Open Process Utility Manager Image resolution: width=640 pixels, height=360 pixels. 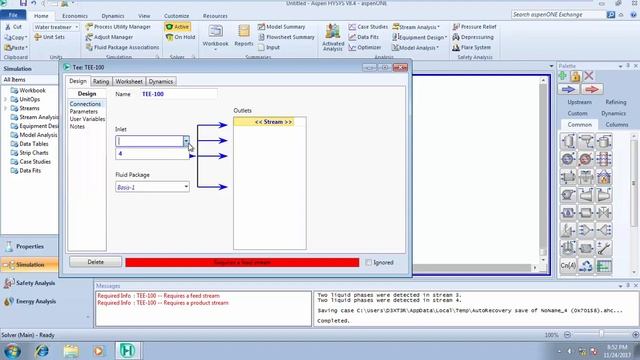[118, 27]
